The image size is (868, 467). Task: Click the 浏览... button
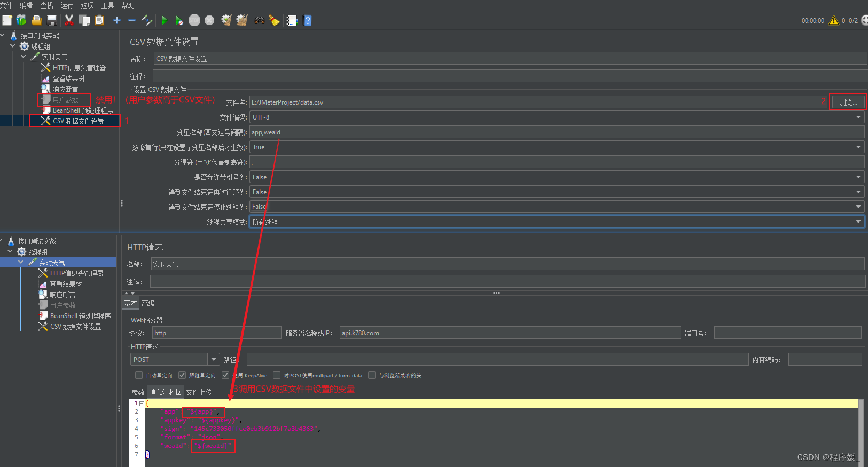click(x=848, y=102)
